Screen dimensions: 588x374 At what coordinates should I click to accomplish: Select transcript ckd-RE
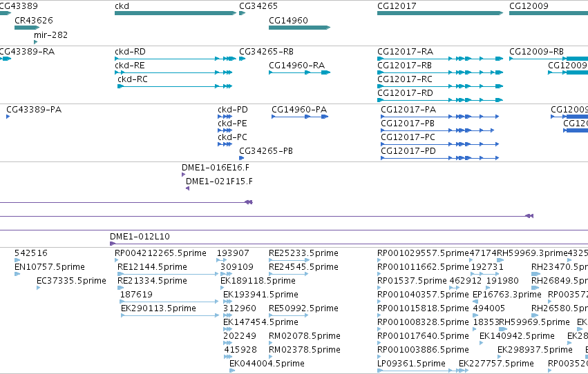click(173, 72)
